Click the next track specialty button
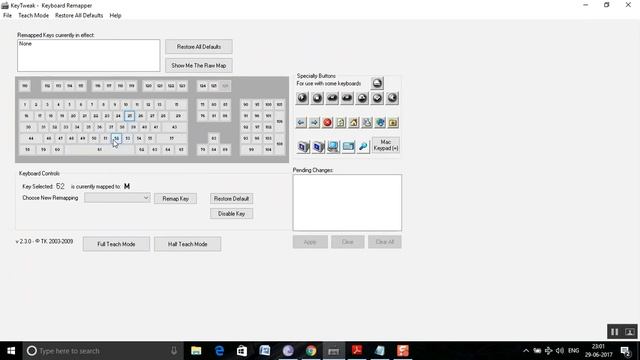640x360 pixels. pos(347,98)
